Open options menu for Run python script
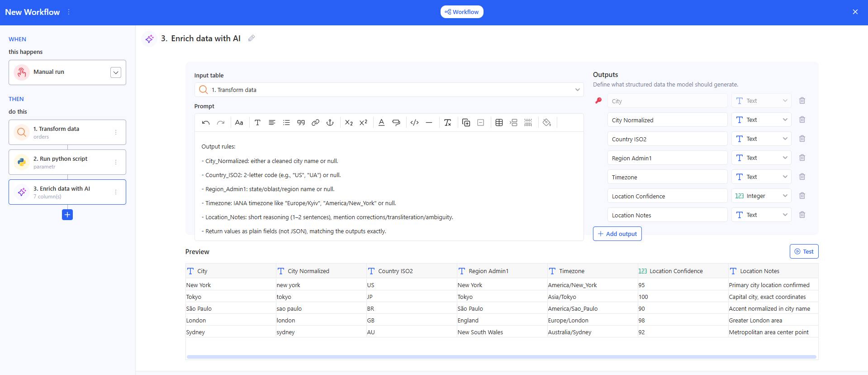The image size is (868, 375). 116,162
